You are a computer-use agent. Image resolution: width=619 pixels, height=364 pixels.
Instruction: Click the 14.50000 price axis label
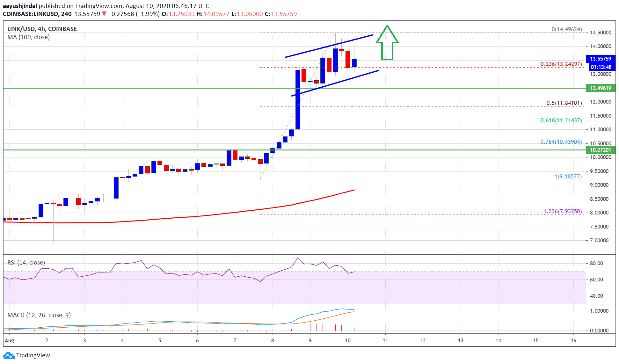[x=601, y=33]
